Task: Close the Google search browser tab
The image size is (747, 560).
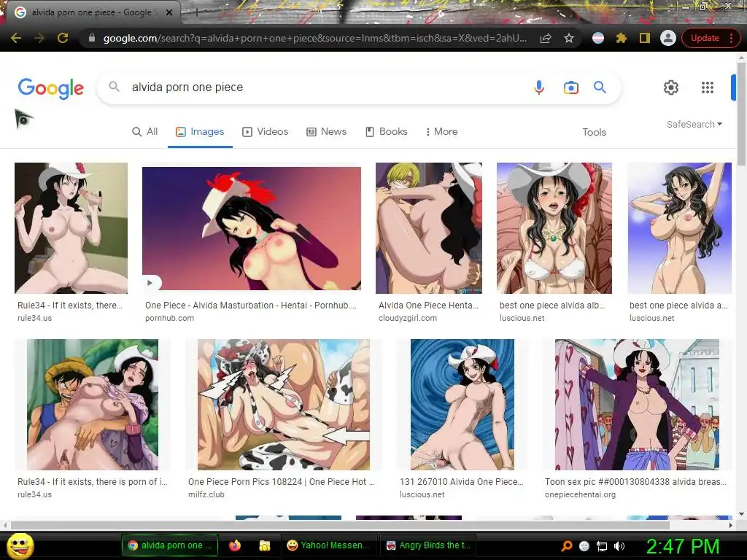Action: (169, 12)
